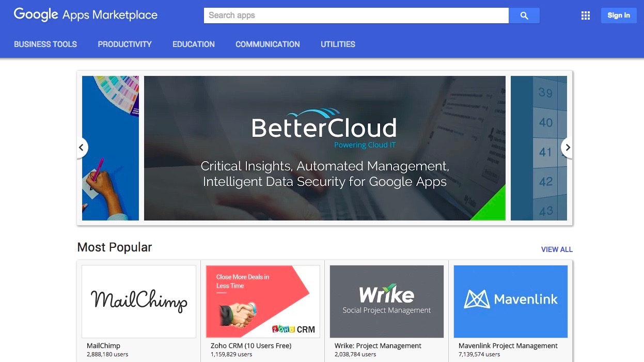Browse the Communication category

[x=268, y=44]
